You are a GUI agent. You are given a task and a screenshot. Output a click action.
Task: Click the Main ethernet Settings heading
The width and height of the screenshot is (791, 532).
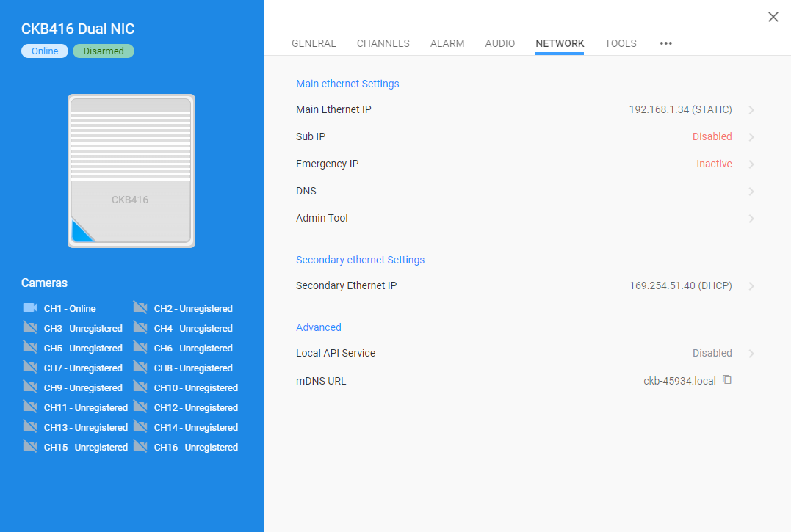coord(347,84)
